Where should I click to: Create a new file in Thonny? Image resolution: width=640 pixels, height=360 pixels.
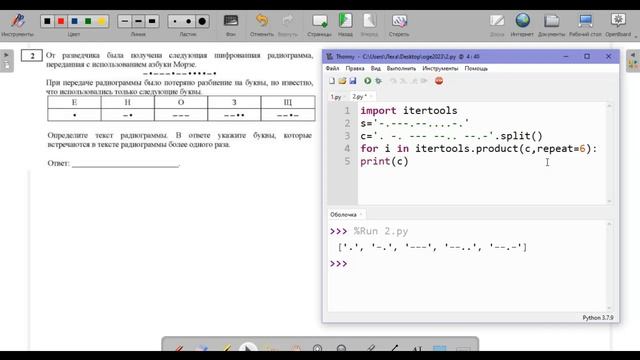[332, 81]
